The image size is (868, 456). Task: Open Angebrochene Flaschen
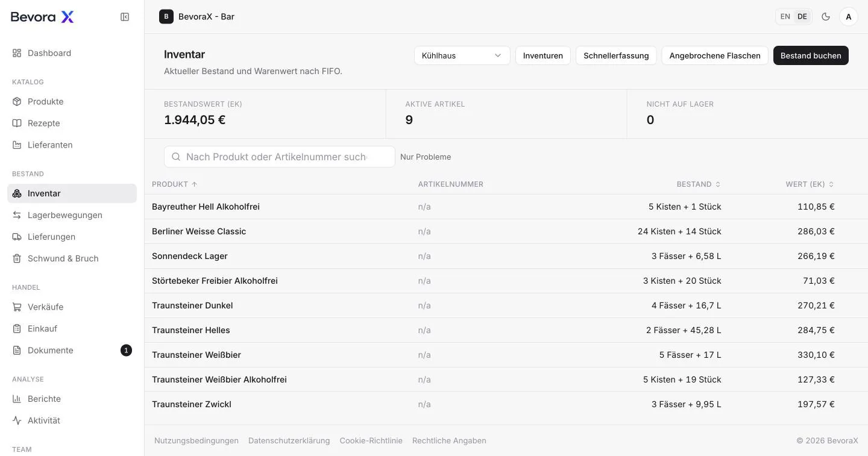715,55
